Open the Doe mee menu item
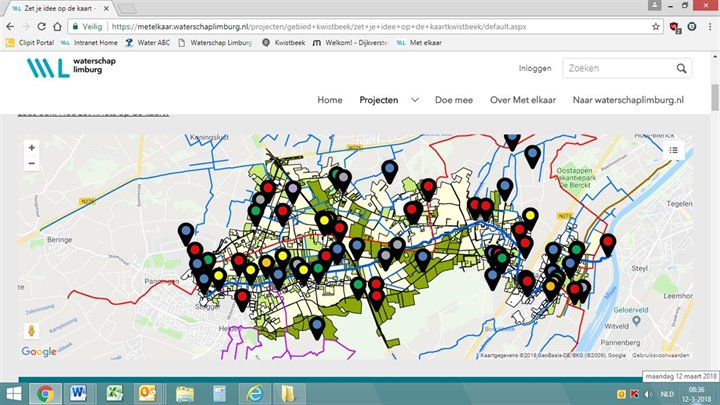Image resolution: width=720 pixels, height=405 pixels. coord(453,101)
